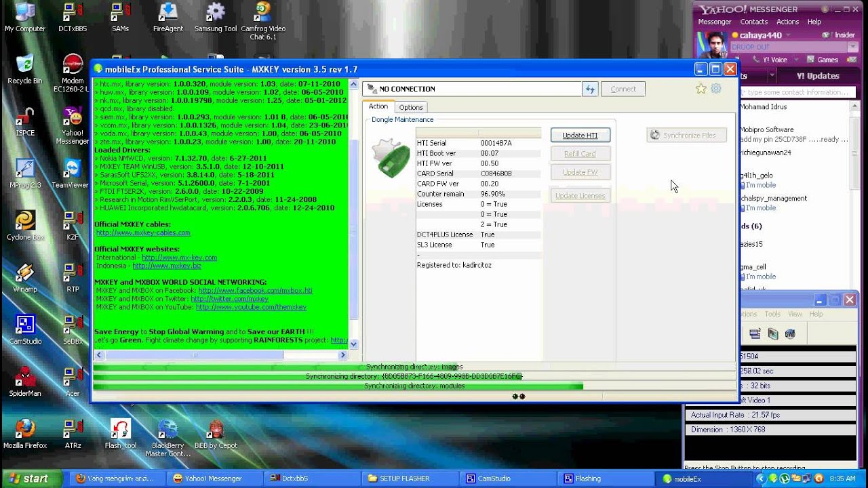Screen dimensions: 868x488
Task: Open the NO CONNECTION port dropdown
Action: [x=472, y=89]
